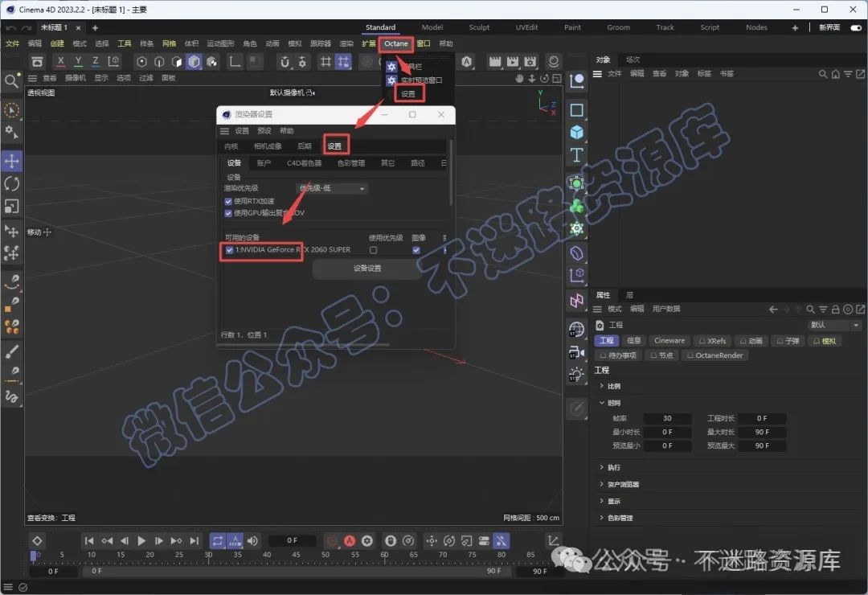Screen dimensions: 868x595
Task: Expand the 显示 section
Action: [x=602, y=501]
